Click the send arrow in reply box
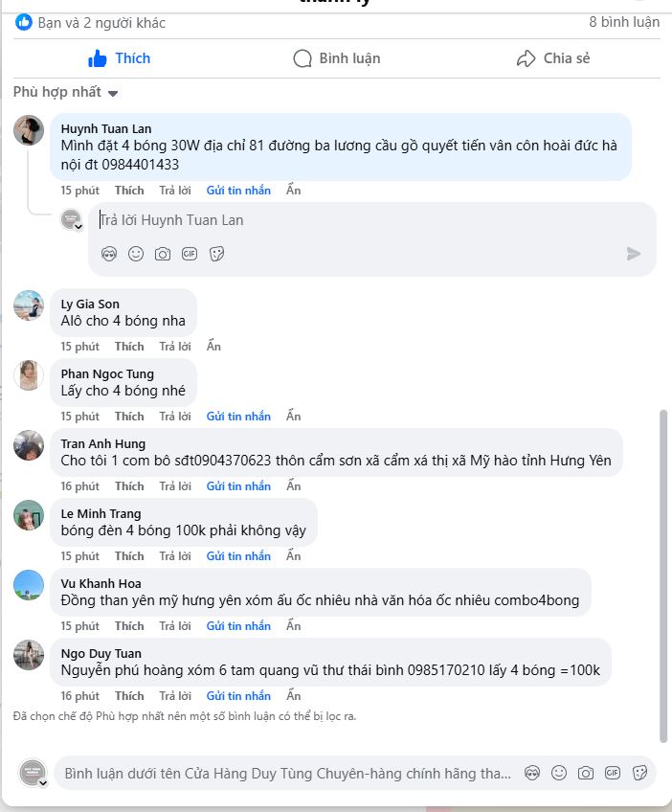This screenshot has height=812, width=672. [633, 254]
